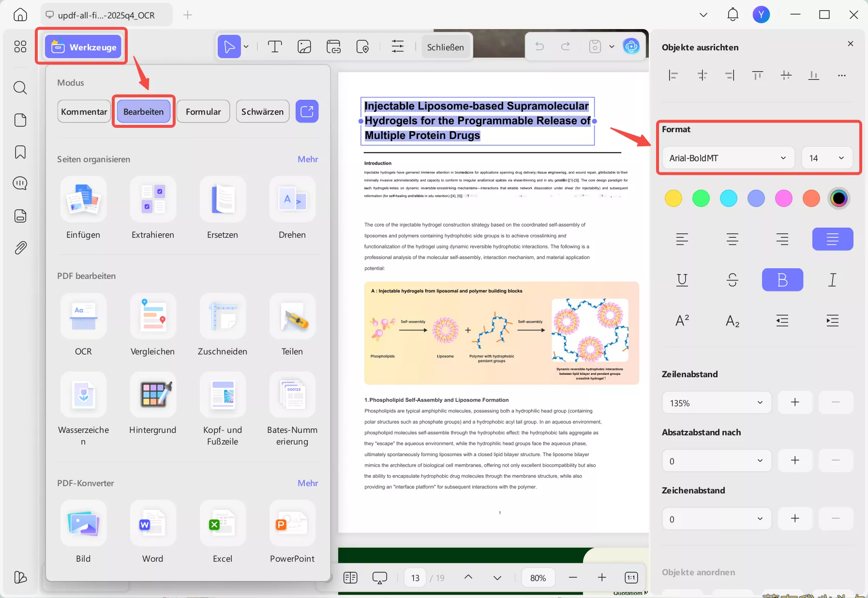Open the font size 14 dropdown
The height and width of the screenshot is (598, 868).
(x=827, y=157)
